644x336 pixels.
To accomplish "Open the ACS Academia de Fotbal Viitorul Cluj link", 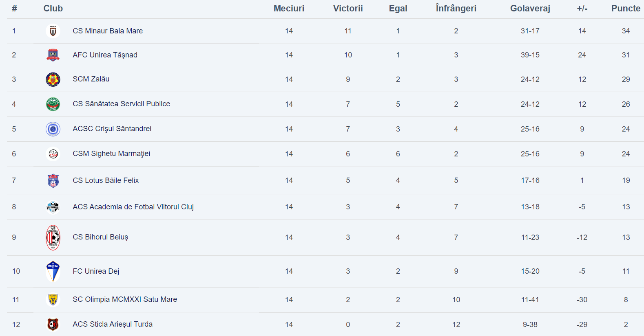I will (133, 207).
